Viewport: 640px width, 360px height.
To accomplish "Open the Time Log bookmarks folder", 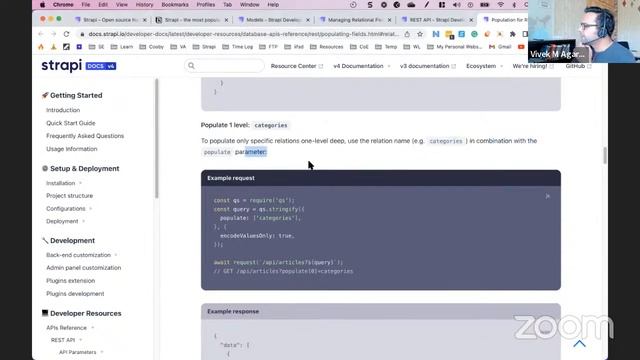I will coord(238,47).
